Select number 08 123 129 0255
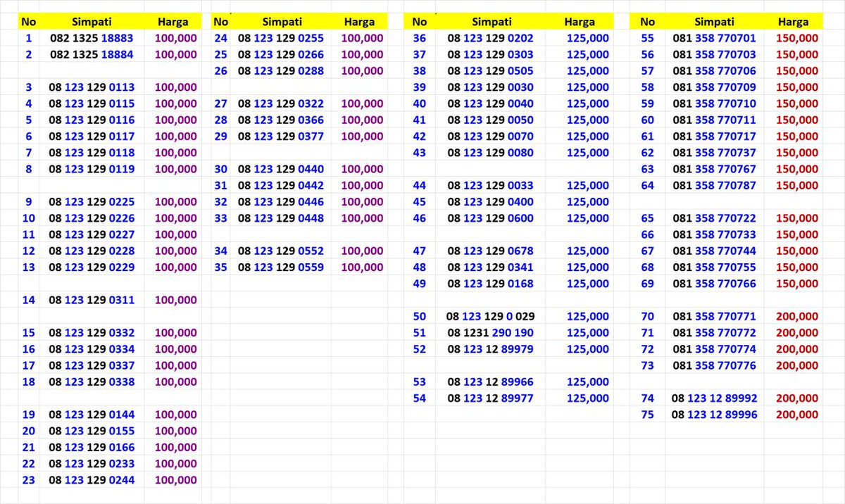The image size is (845, 504). pos(281,38)
